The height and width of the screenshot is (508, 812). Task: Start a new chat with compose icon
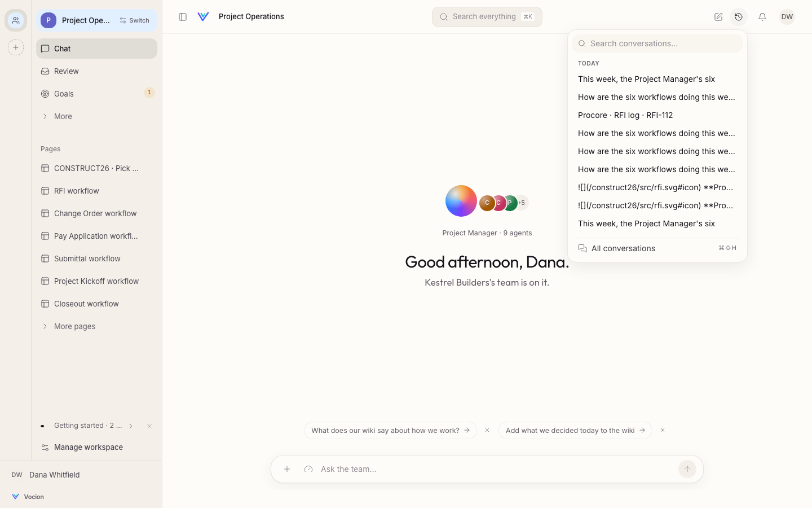(x=718, y=17)
